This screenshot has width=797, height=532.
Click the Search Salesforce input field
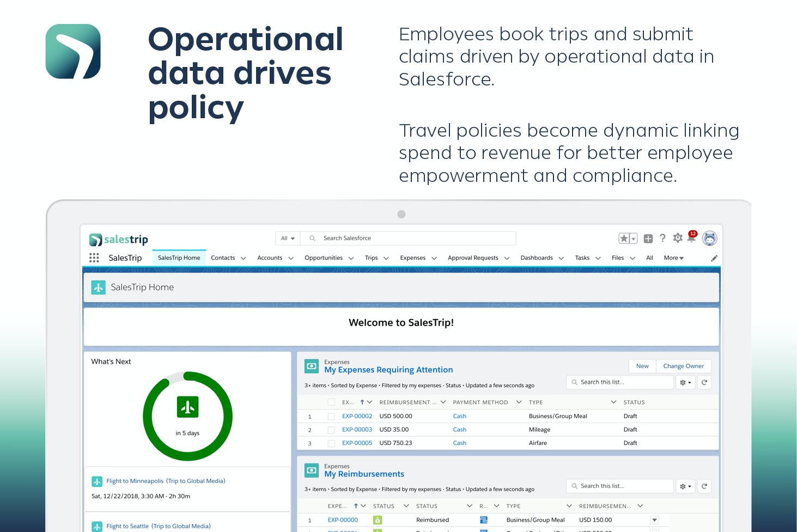tap(408, 238)
